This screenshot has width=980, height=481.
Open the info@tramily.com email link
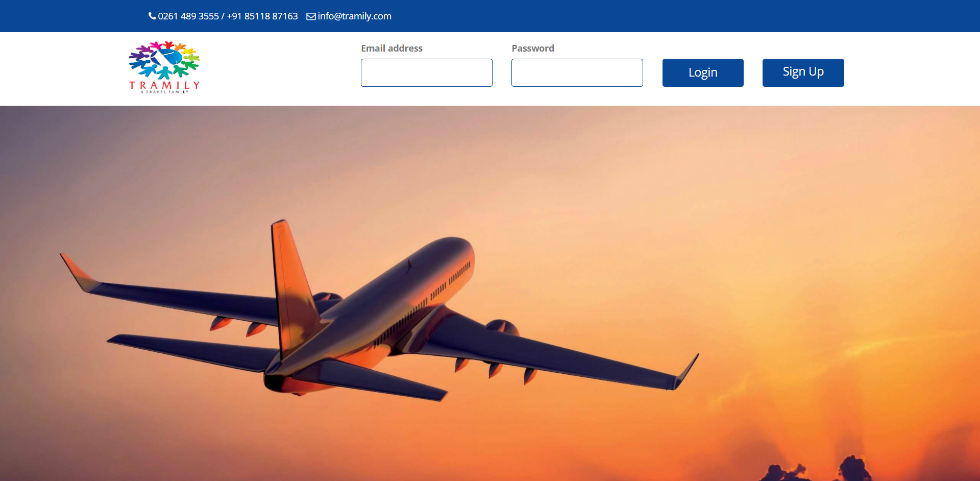point(354,16)
